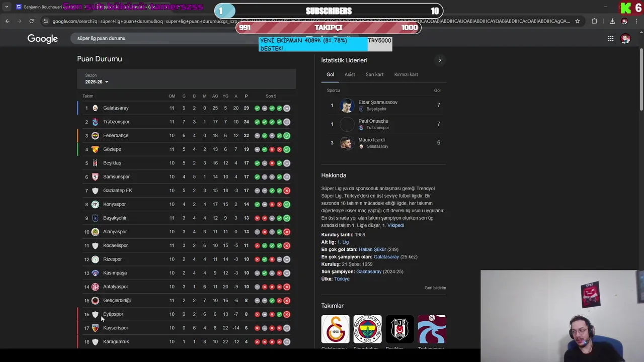Click the Google logo
The width and height of the screenshot is (644, 362).
tap(42, 39)
